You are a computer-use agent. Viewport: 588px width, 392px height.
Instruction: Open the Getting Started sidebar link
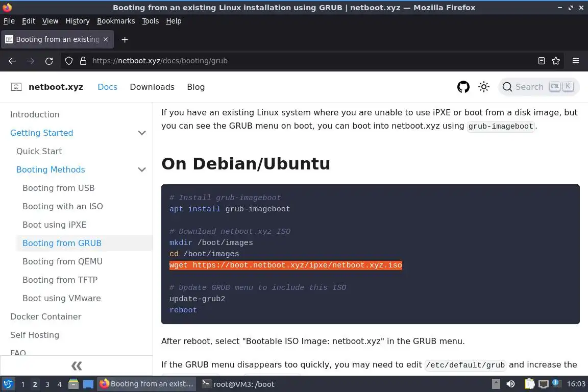pyautogui.click(x=42, y=133)
